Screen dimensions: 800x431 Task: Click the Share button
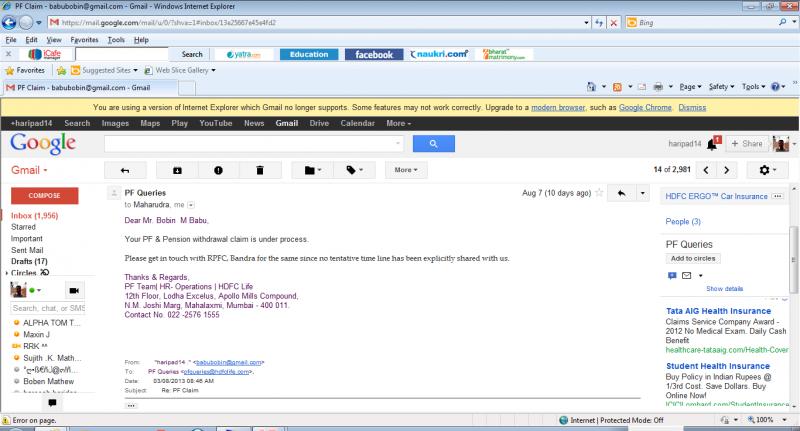point(746,144)
